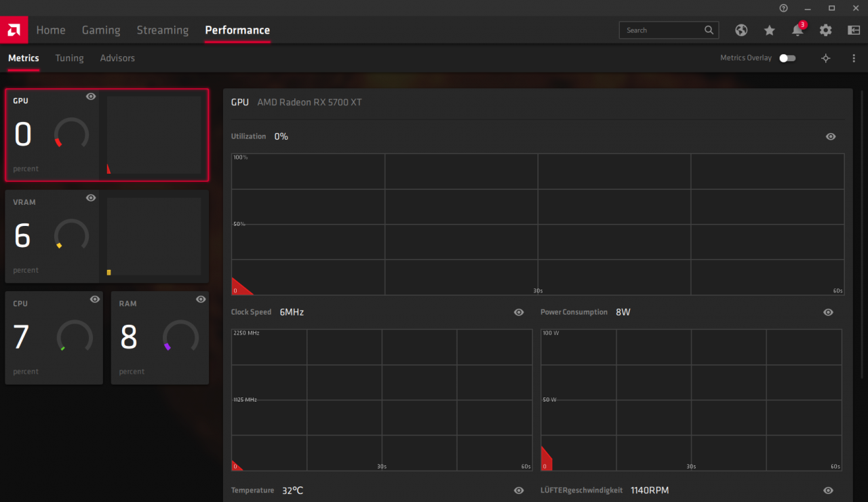Toggle visibility eye on GPU tile
The image size is (868, 502).
pyautogui.click(x=91, y=96)
